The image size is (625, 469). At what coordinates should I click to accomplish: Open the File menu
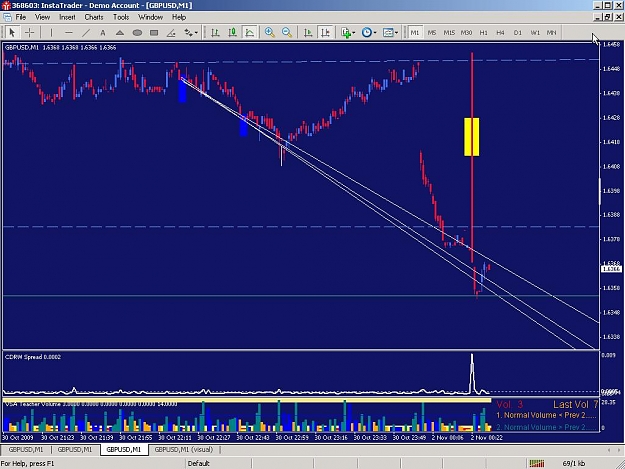(x=21, y=17)
